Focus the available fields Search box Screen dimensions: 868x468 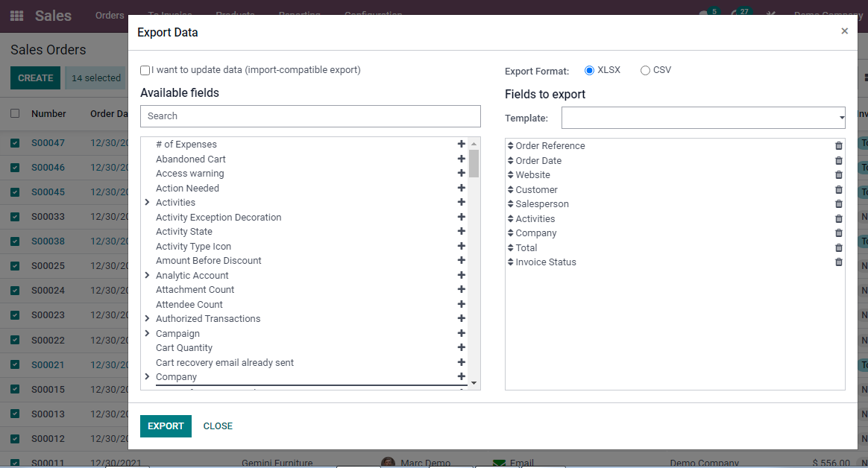point(310,116)
